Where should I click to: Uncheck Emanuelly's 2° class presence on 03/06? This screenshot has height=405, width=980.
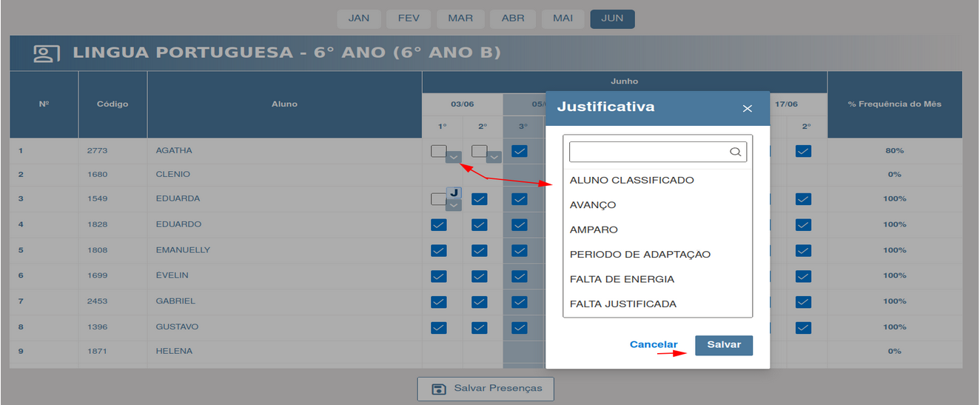479,250
